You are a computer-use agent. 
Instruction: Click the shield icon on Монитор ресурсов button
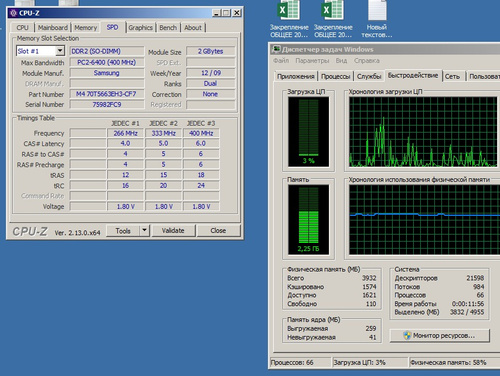pyautogui.click(x=407, y=335)
